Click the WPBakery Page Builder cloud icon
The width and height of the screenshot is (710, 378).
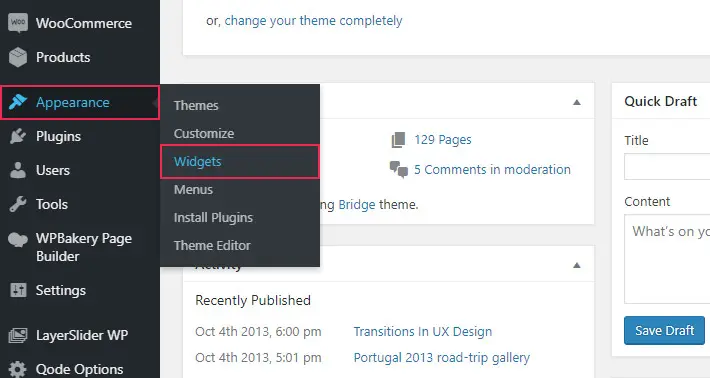tap(18, 239)
